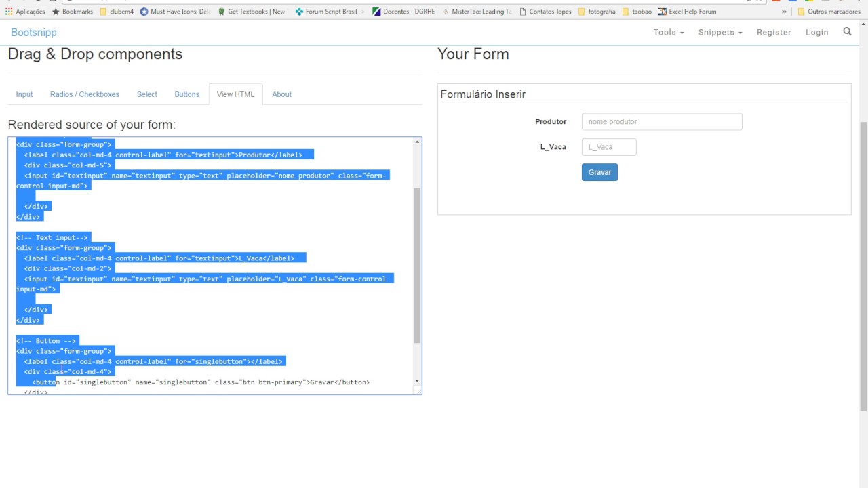Click the page's vertical scrollbar thumb

point(863,266)
